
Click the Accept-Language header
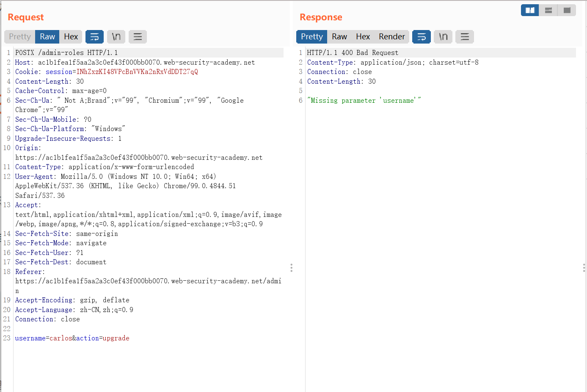tap(74, 310)
